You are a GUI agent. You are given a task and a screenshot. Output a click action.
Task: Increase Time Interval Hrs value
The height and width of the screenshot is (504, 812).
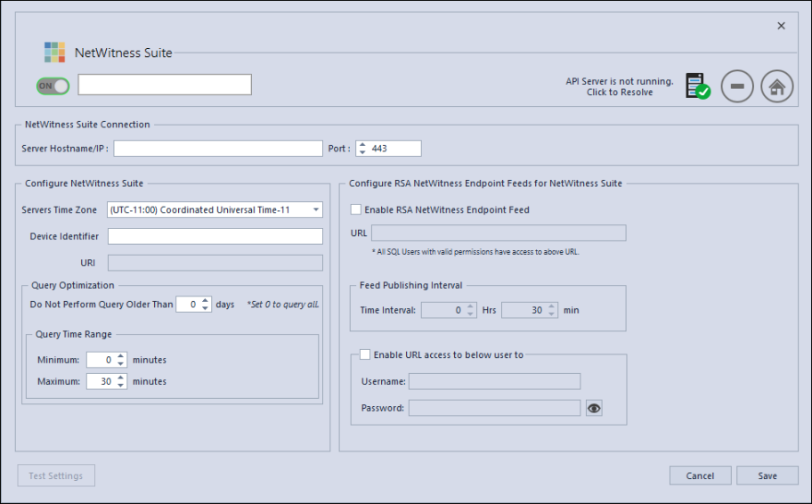[x=470, y=306]
